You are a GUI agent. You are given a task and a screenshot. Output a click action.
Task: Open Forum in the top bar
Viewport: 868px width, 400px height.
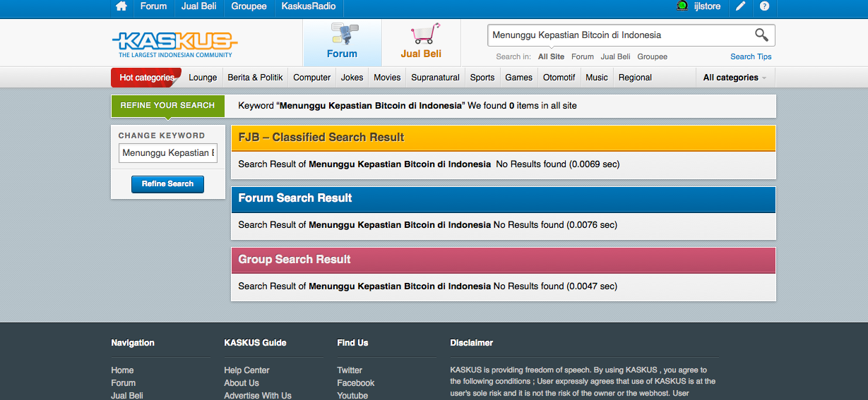[x=153, y=6]
